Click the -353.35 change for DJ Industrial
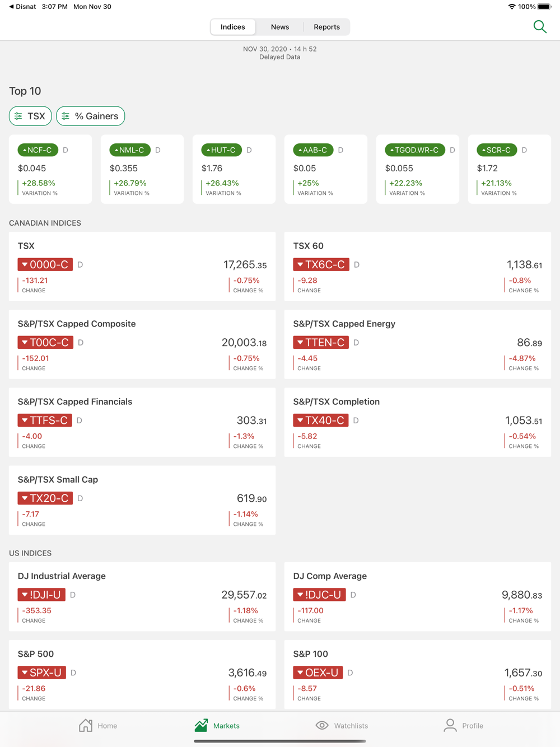Image resolution: width=560 pixels, height=747 pixels. pyautogui.click(x=37, y=610)
